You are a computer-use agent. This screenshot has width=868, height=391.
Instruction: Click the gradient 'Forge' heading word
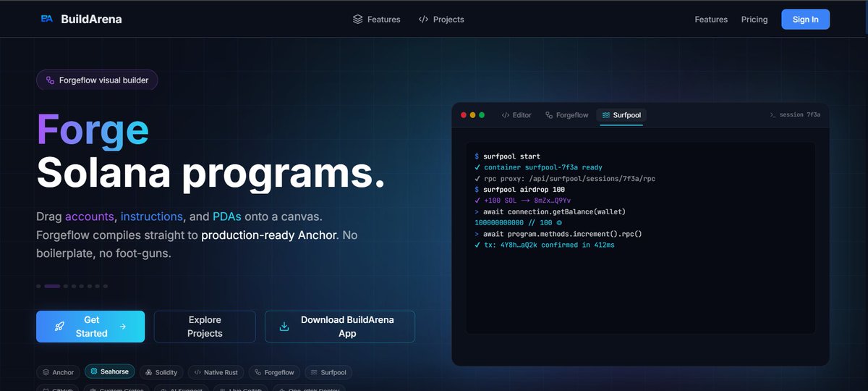coord(93,131)
